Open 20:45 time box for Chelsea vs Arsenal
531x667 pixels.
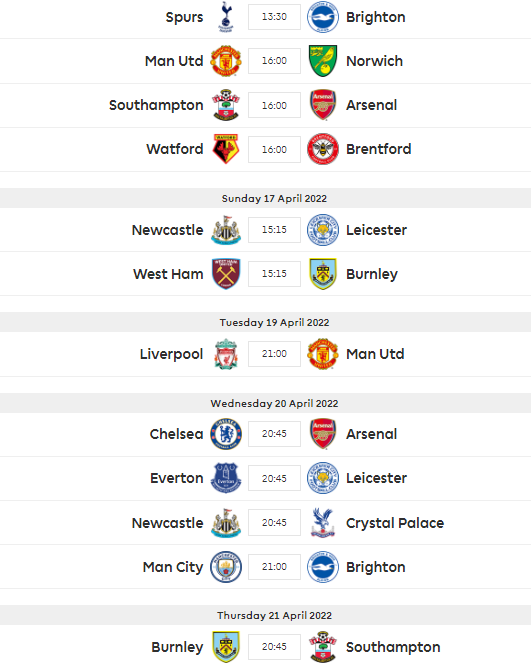[x=274, y=434]
